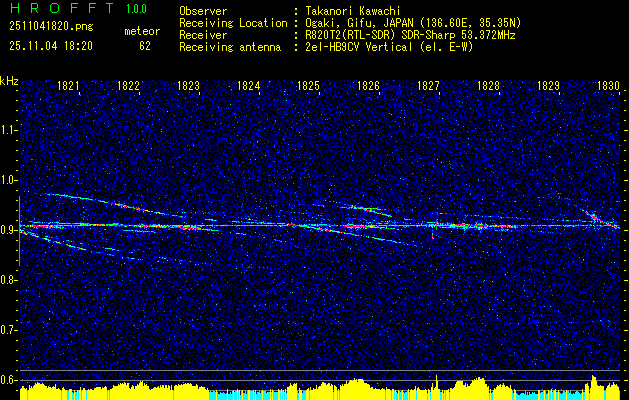Screen dimensions: 629x400
Task: Click time axis marker 1824
Action: coord(249,85)
